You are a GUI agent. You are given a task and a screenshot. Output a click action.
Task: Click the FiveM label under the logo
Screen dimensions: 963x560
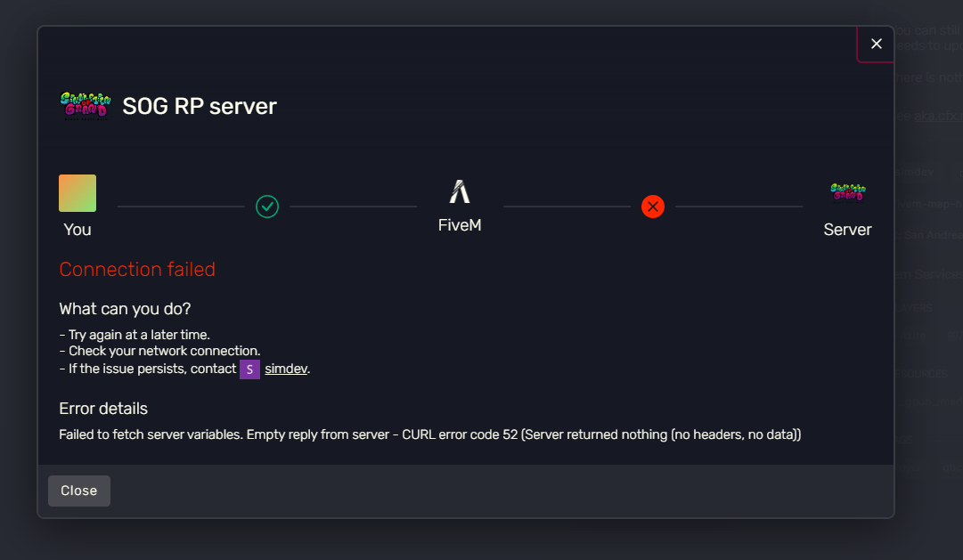[460, 225]
